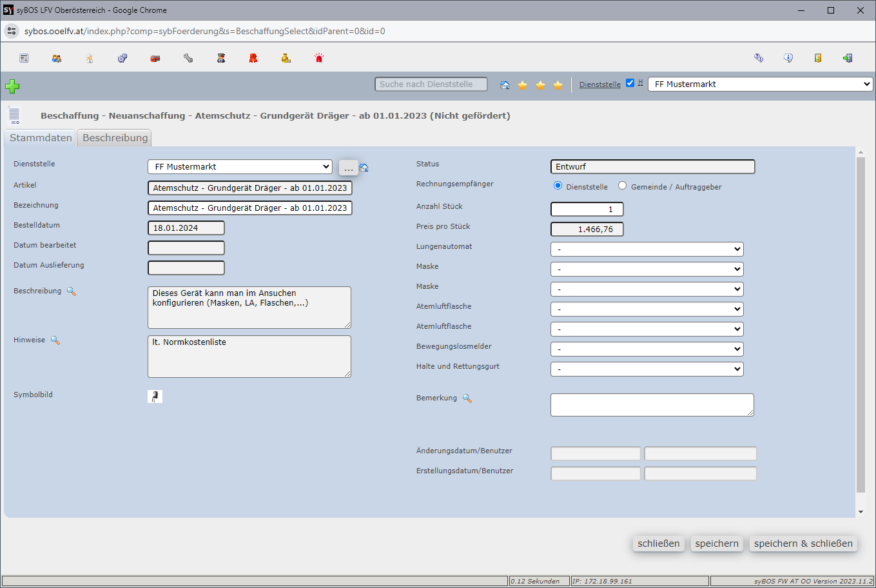The image size is (876, 588).
Task: Select Dienststelle as Rechnungsempfänger
Action: [x=558, y=186]
